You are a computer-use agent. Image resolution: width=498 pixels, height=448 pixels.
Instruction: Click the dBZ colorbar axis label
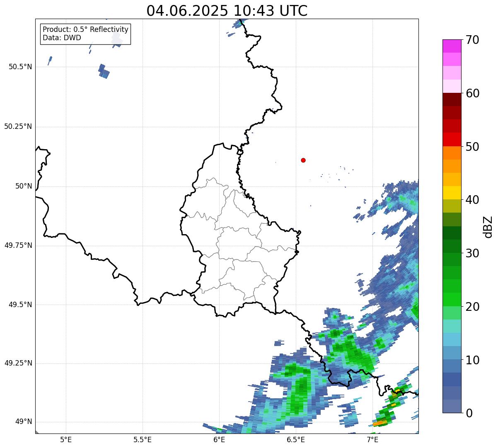(x=488, y=227)
